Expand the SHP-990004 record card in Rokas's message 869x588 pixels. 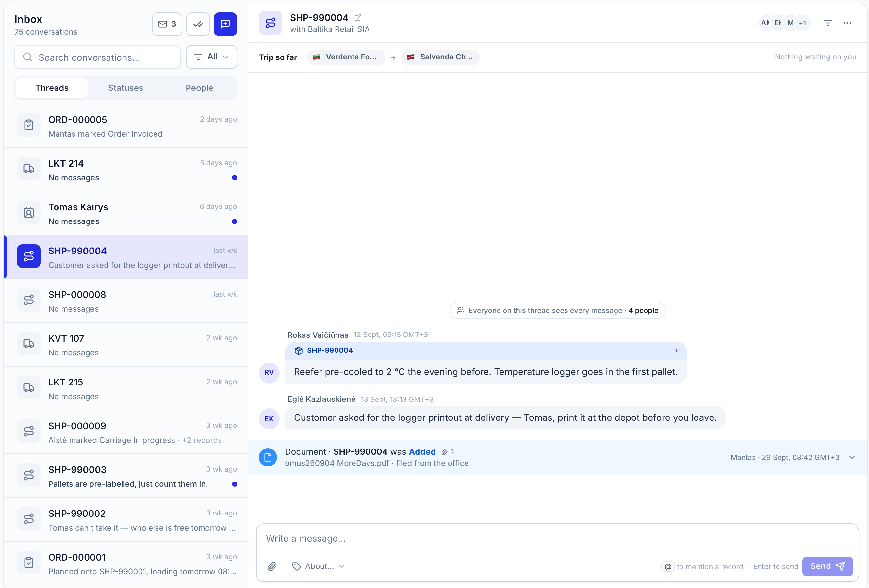click(x=486, y=351)
